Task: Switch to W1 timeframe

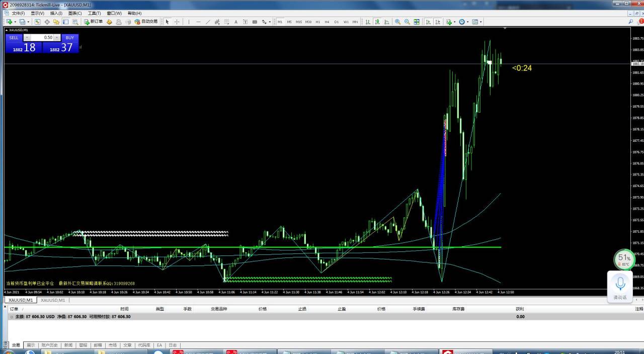Action: (x=346, y=22)
